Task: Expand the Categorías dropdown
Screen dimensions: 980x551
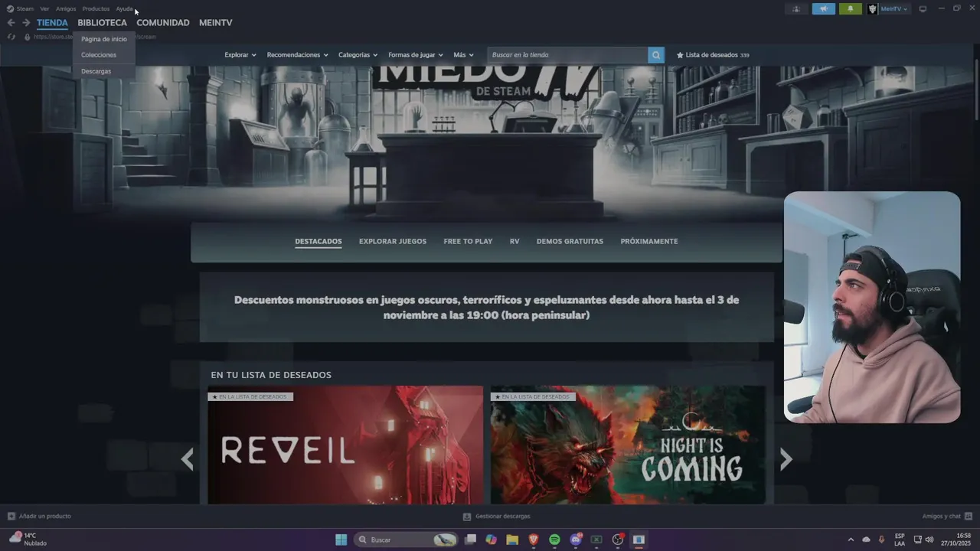Action: click(x=358, y=55)
